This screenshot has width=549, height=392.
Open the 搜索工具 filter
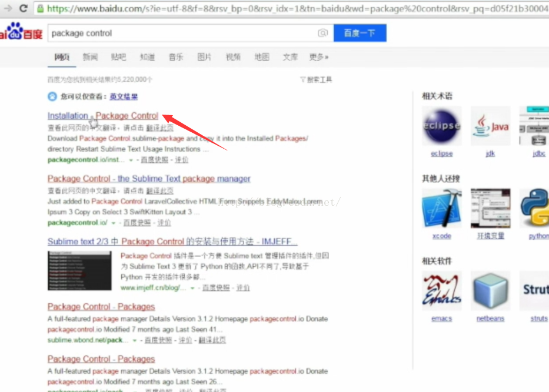316,80
